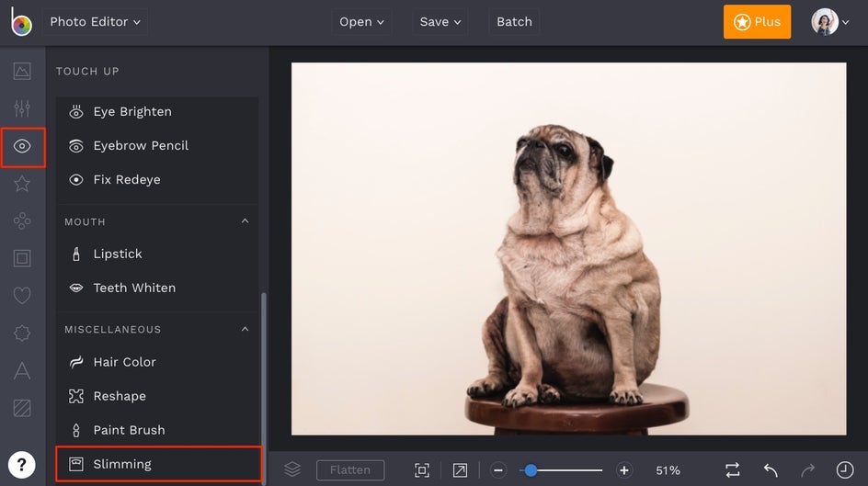Open the Artsy flower sidebar icon

coord(22,220)
